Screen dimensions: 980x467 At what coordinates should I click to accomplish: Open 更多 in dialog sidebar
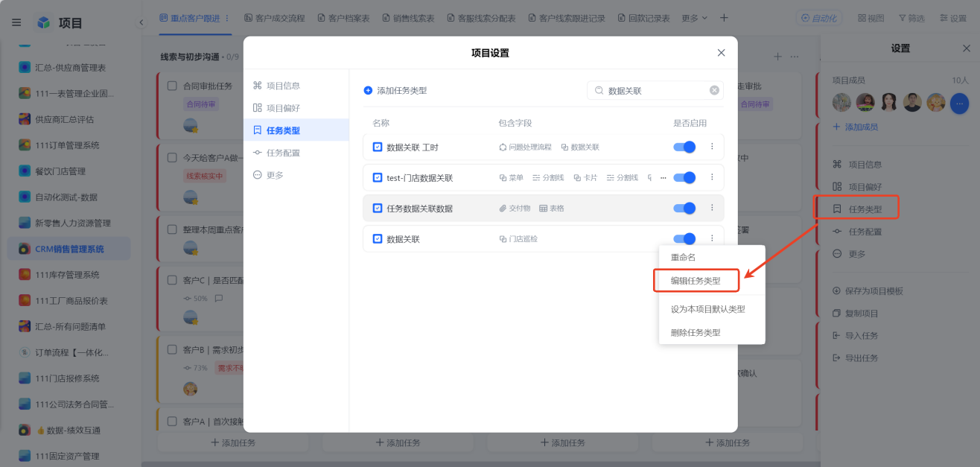point(296,175)
